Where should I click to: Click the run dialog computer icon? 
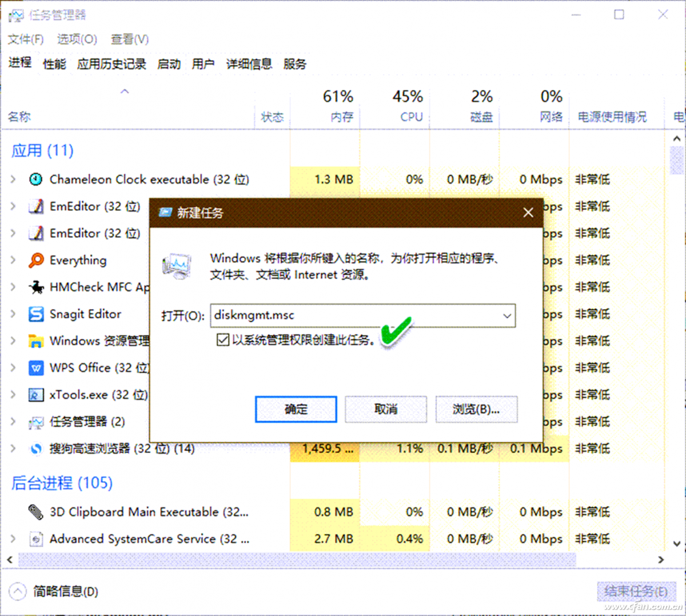click(x=177, y=266)
